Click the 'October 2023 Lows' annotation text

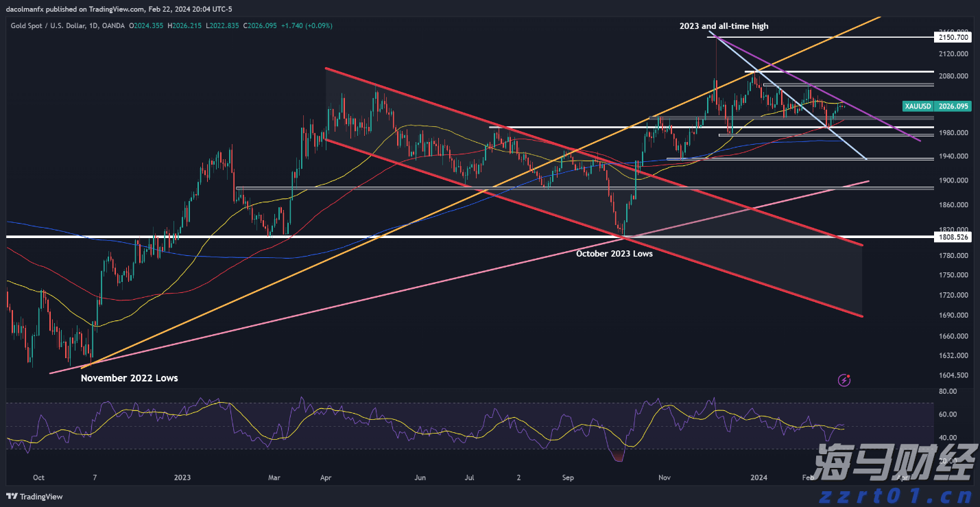pyautogui.click(x=614, y=253)
